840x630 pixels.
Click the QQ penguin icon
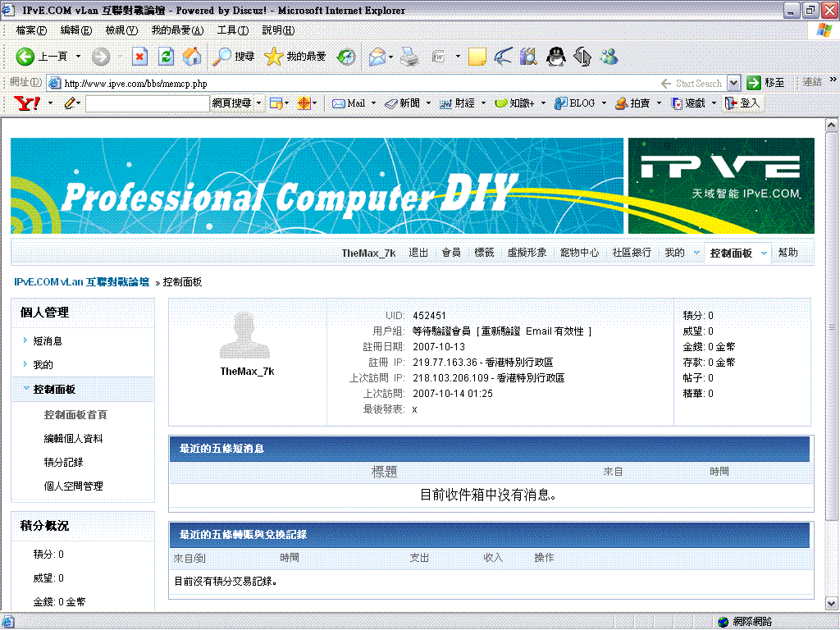(x=555, y=57)
